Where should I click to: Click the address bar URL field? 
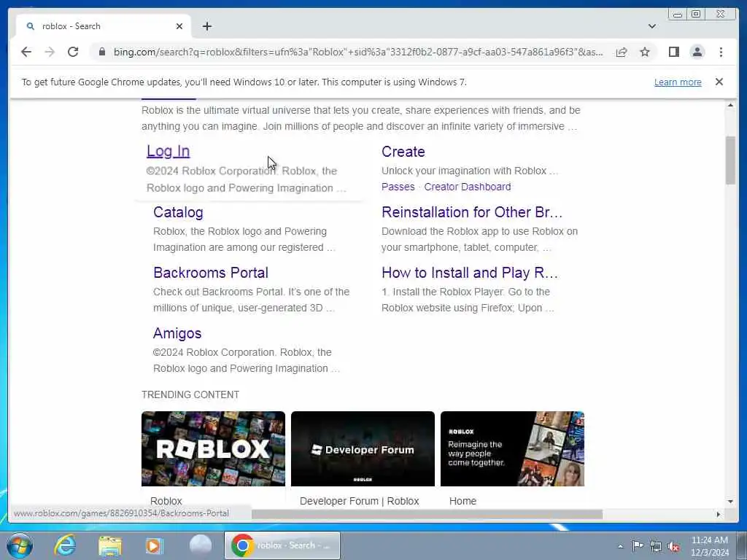358,52
